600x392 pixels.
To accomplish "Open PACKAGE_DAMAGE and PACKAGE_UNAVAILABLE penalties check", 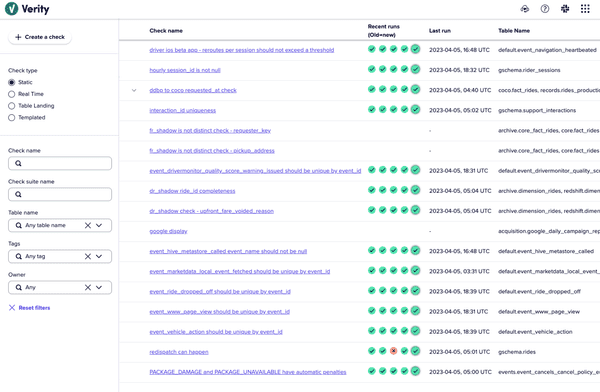I will (248, 372).
